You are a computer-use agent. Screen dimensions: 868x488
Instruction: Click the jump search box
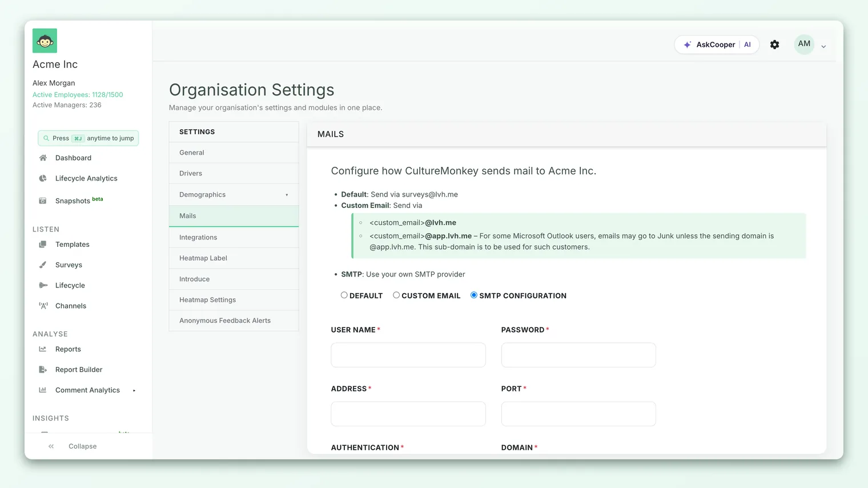(x=88, y=138)
